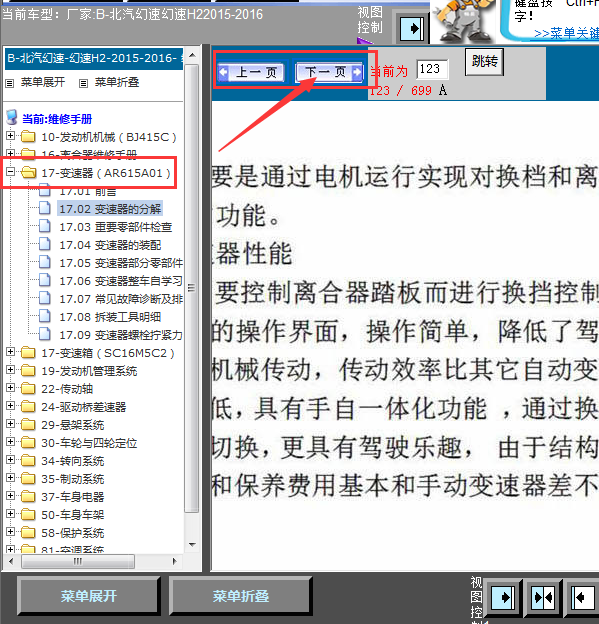Click bottom 菜单折叠 button
The image size is (599, 624).
(240, 596)
